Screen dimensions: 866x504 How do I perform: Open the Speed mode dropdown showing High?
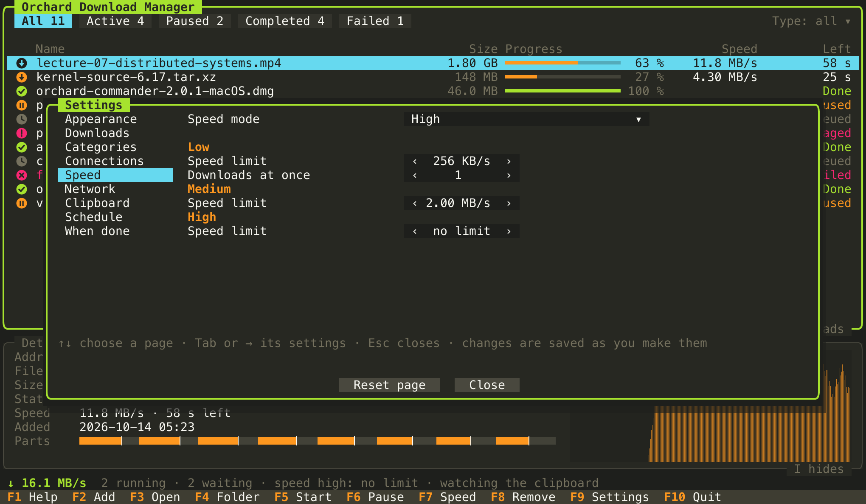526,119
